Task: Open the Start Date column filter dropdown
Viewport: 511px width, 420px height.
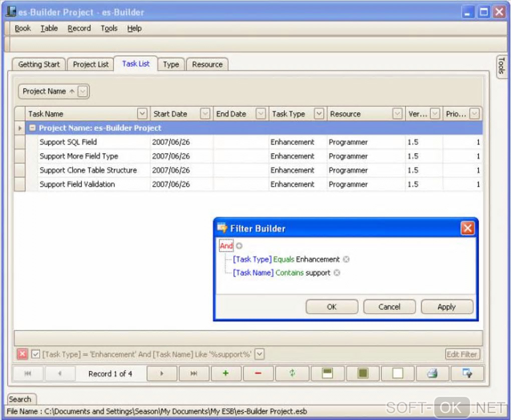Action: point(205,114)
